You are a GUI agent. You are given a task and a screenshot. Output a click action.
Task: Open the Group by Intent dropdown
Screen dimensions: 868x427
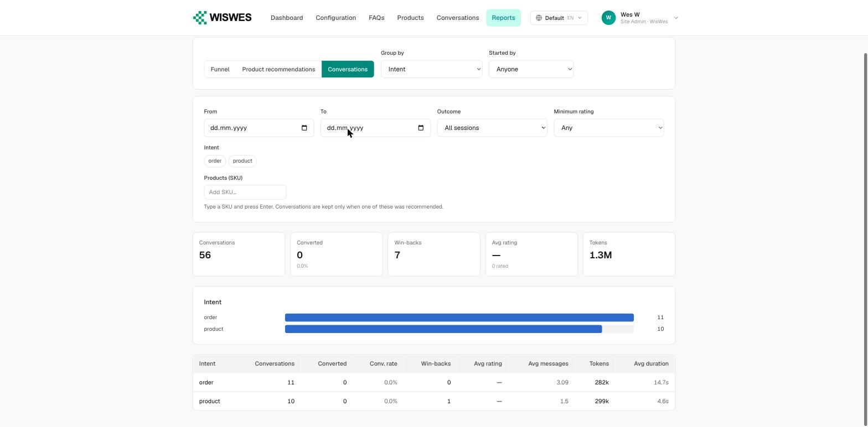point(431,69)
